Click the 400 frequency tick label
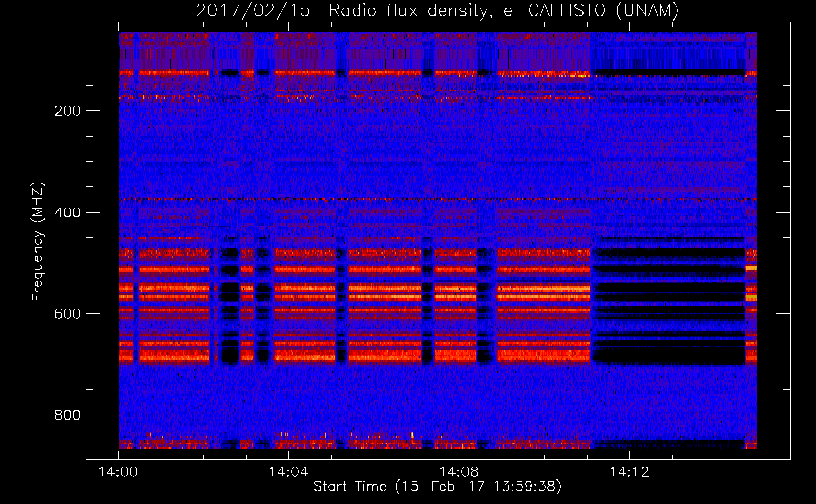The image size is (816, 504). 67,212
